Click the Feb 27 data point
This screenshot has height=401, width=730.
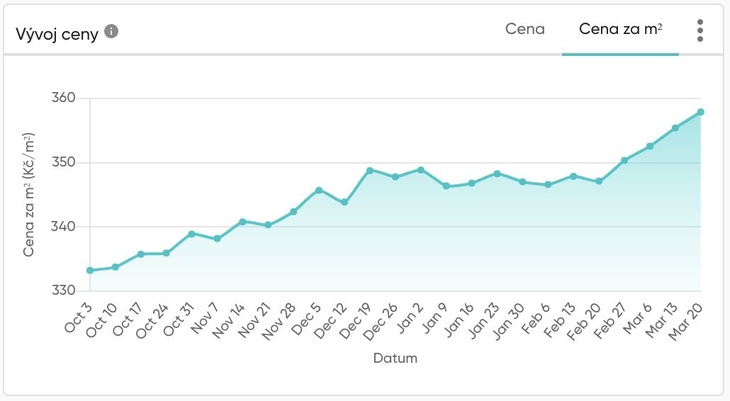click(x=624, y=160)
